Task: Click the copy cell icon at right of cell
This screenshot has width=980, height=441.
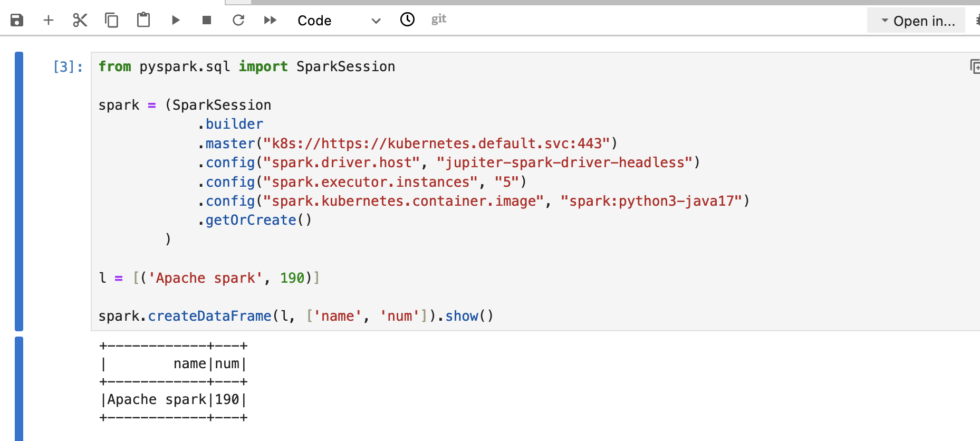Action: pos(975,66)
